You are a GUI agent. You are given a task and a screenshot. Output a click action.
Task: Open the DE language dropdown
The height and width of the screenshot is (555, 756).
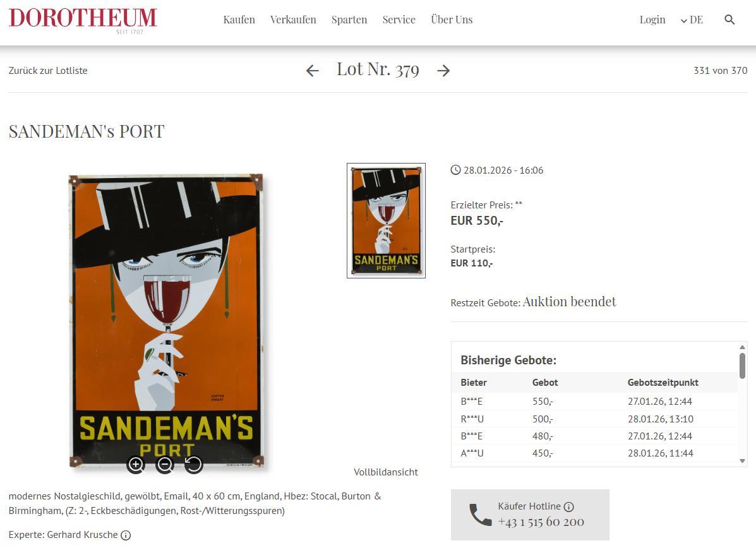[x=692, y=20]
